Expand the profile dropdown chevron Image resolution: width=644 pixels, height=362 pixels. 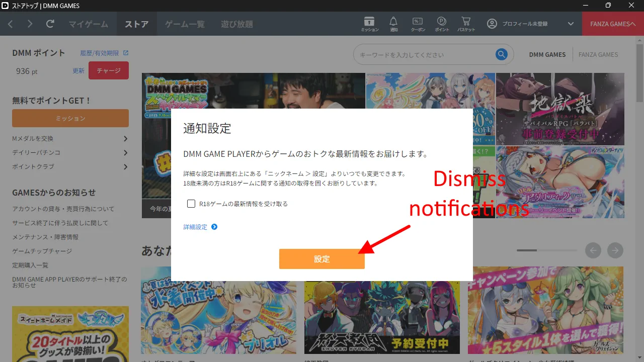coord(571,24)
